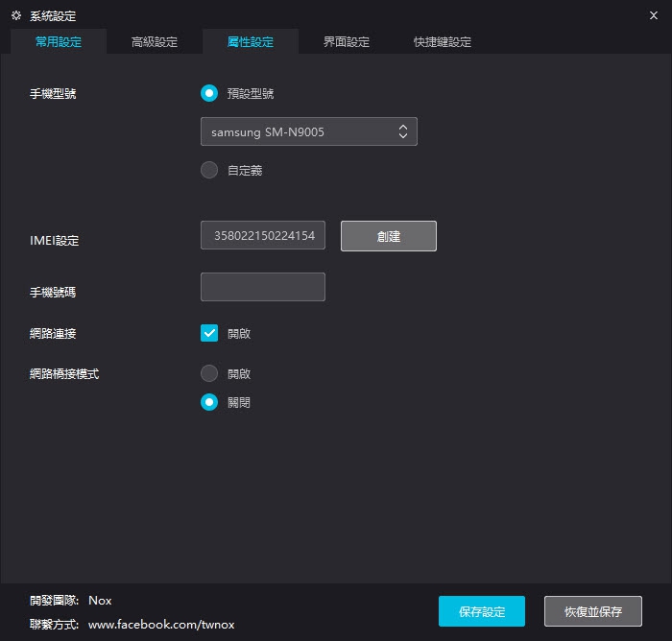Click the dropdown arrows on the model selector

tap(403, 131)
